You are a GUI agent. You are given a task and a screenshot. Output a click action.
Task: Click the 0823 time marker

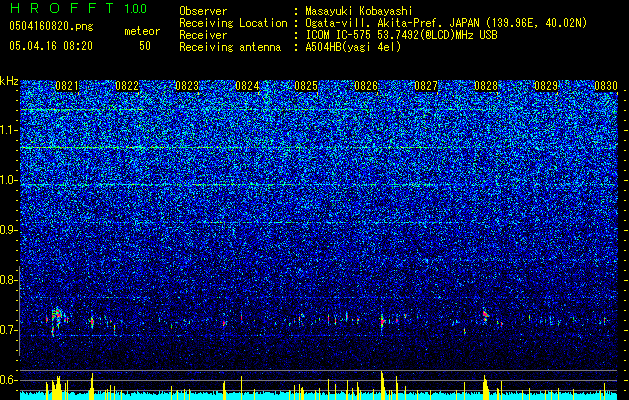coord(187,86)
